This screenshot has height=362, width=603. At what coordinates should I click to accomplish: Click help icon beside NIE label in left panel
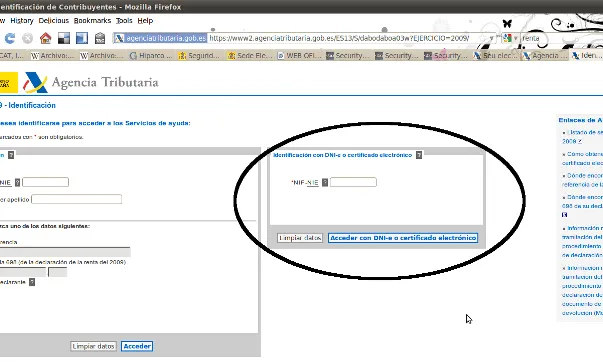(17, 182)
